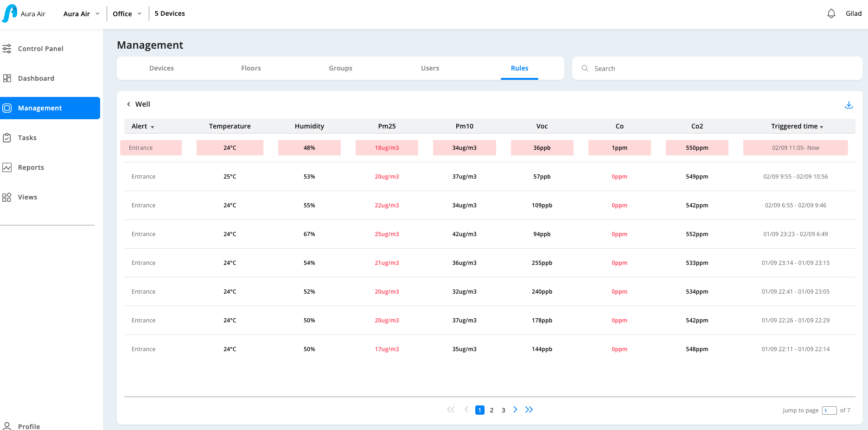Click the notification bell icon

click(831, 13)
